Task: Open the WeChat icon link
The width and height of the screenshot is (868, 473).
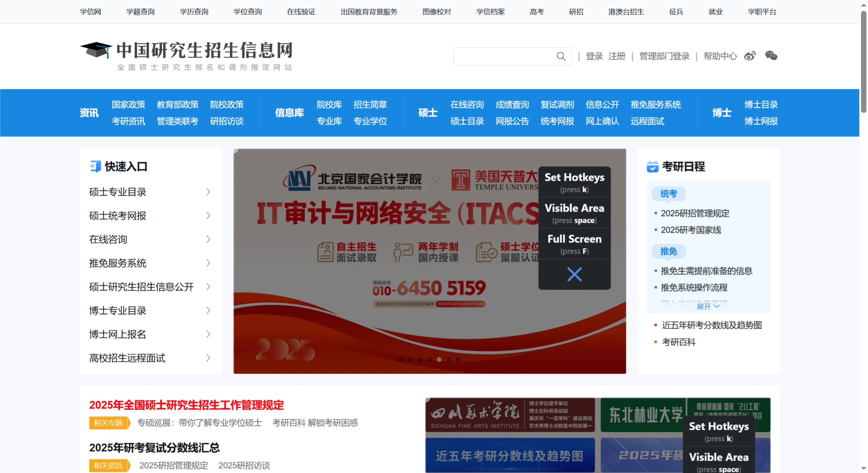Action: [x=771, y=56]
